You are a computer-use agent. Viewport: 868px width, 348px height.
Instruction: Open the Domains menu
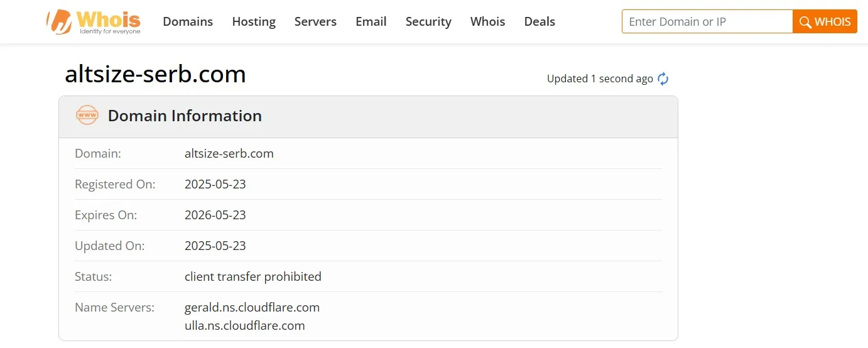[x=188, y=21]
